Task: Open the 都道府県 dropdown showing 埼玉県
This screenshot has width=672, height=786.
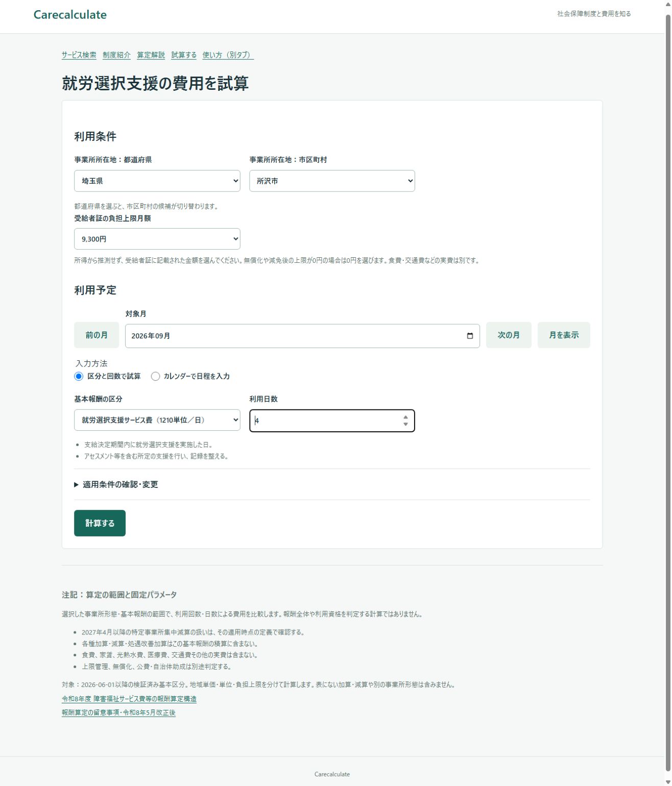Action: (157, 181)
